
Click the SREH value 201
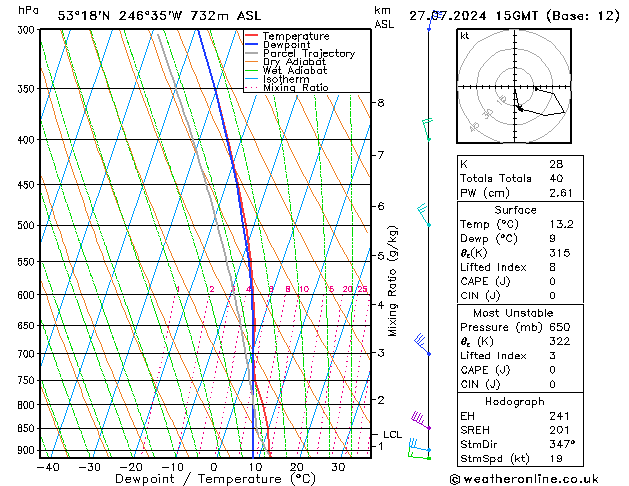tap(559, 430)
